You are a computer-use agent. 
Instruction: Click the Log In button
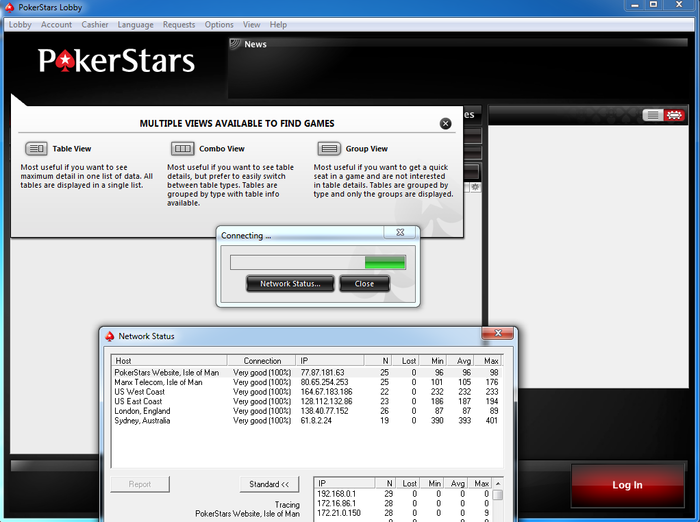point(627,485)
